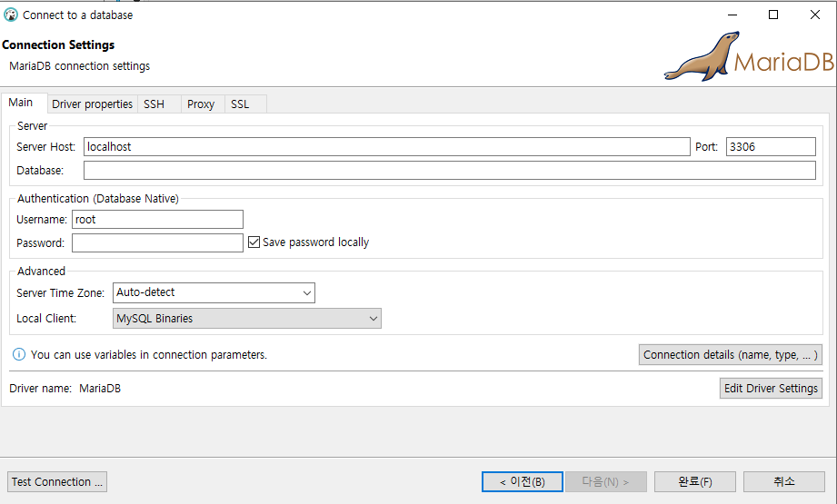Click the 완료(F) finish button
The image size is (837, 504).
tap(695, 481)
